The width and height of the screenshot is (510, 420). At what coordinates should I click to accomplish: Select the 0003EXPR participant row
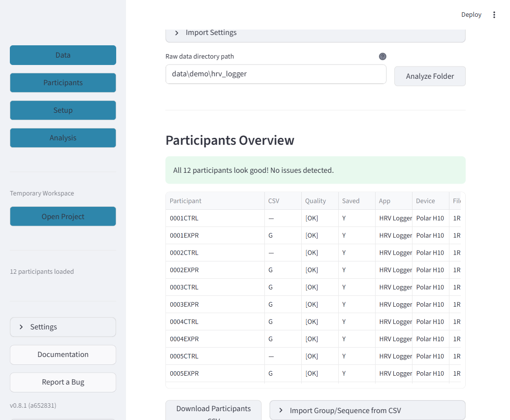313,304
